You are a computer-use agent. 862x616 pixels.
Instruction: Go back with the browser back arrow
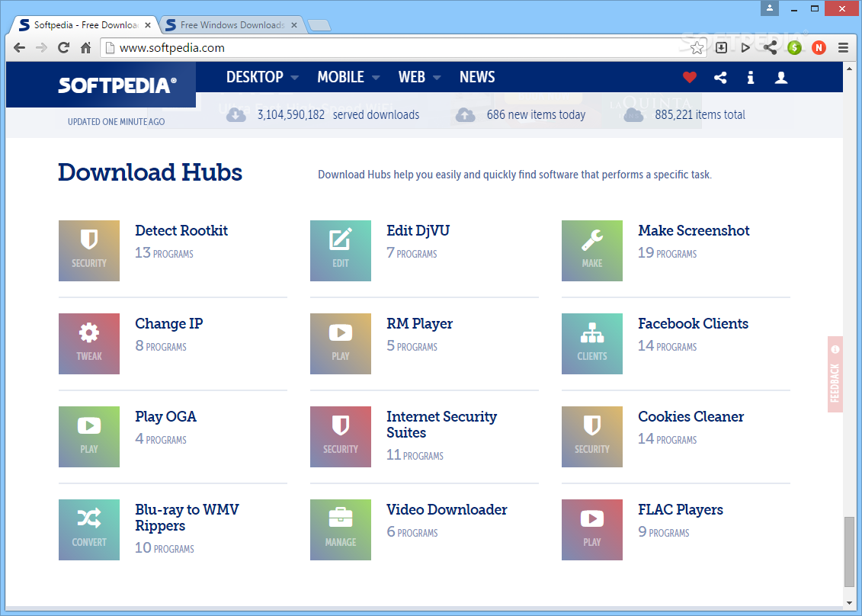tap(19, 48)
